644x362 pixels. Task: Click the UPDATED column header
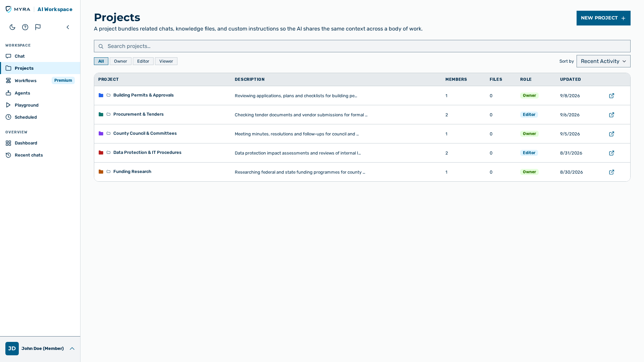click(571, 79)
